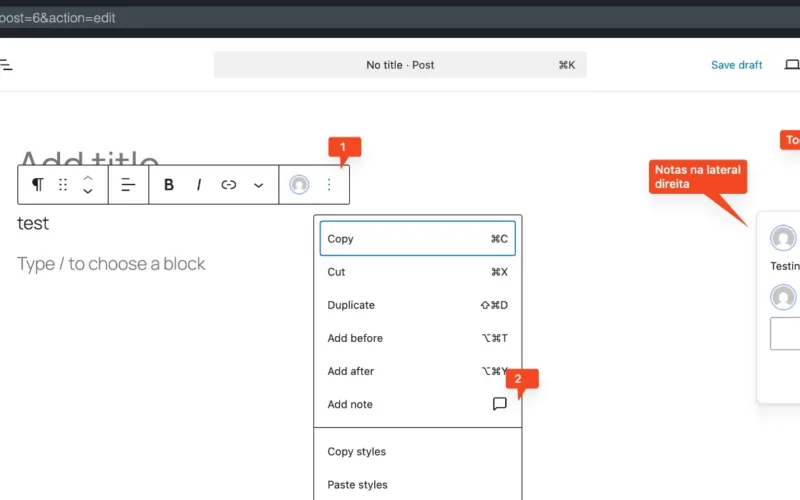Image resolution: width=800 pixels, height=500 pixels.
Task: Open the document overview list icon
Action: [x=6, y=65]
